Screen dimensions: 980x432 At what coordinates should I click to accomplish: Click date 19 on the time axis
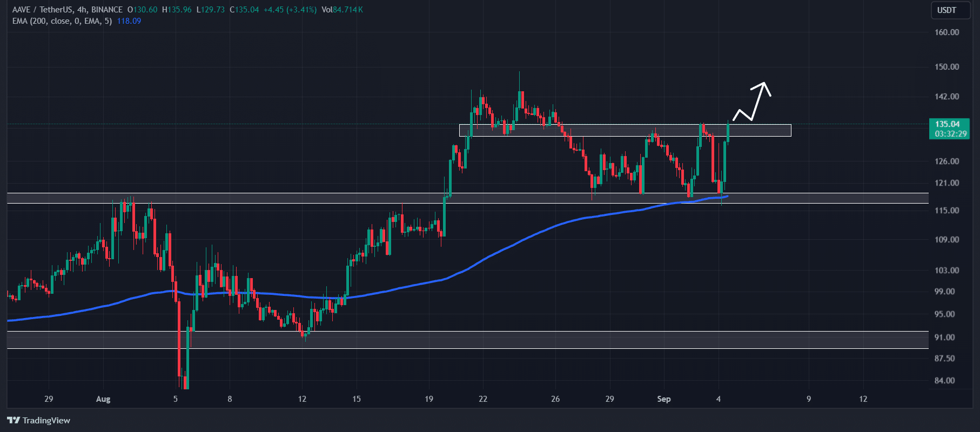click(429, 399)
